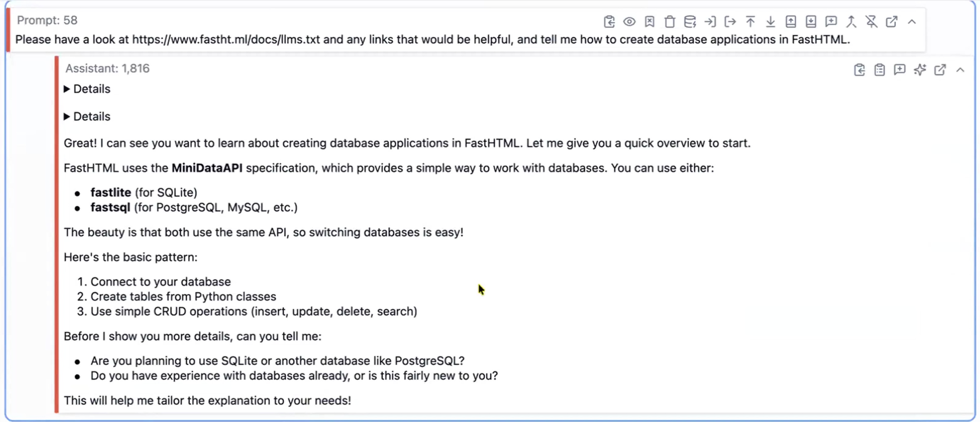This screenshot has height=422, width=980.
Task: Click the arrow-to-bottom icon in prompt toolbar
Action: 770,22
